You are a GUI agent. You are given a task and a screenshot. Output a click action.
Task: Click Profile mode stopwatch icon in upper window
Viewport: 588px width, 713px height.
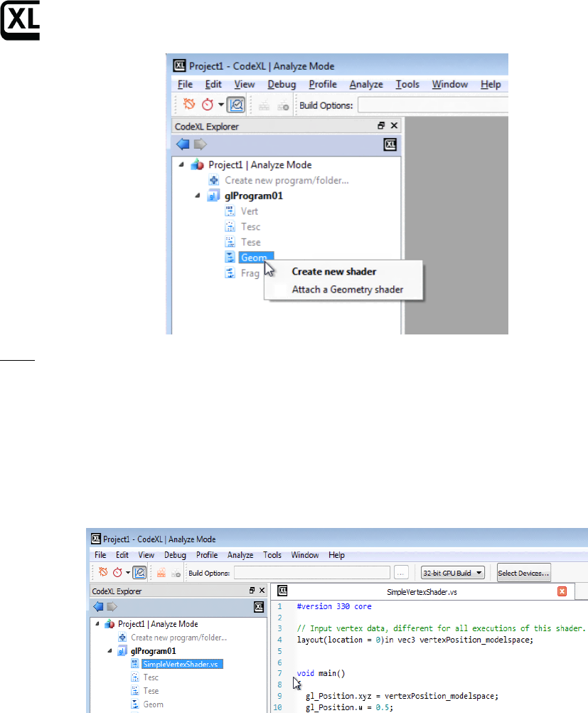(208, 105)
